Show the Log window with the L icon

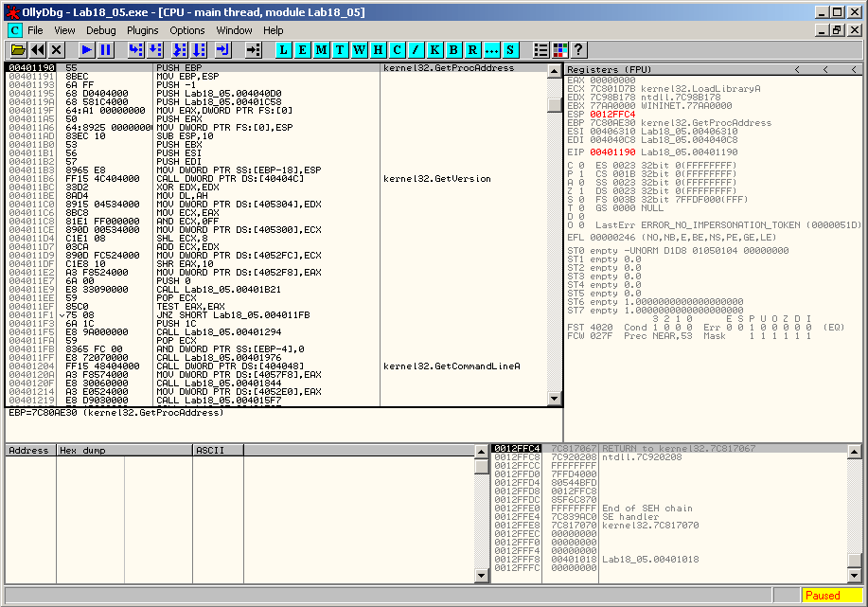(284, 49)
